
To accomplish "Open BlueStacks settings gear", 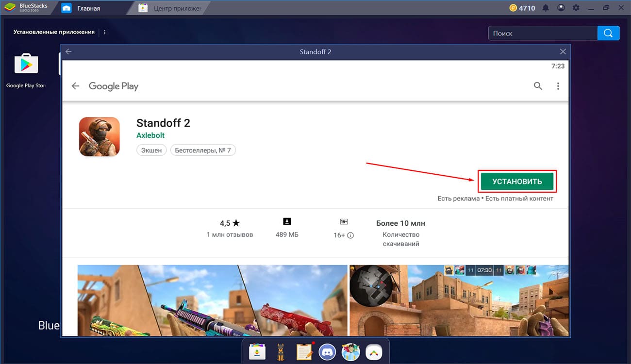I will (x=576, y=7).
